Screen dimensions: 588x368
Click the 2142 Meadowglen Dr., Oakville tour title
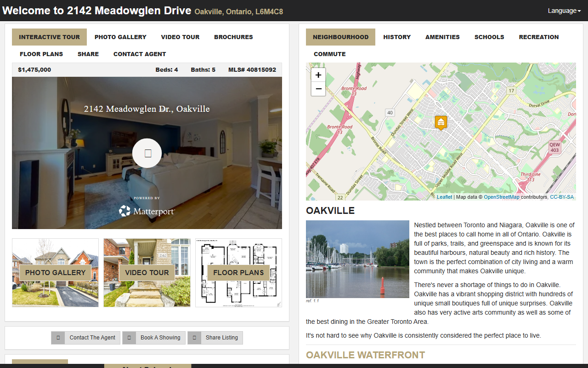(x=147, y=109)
